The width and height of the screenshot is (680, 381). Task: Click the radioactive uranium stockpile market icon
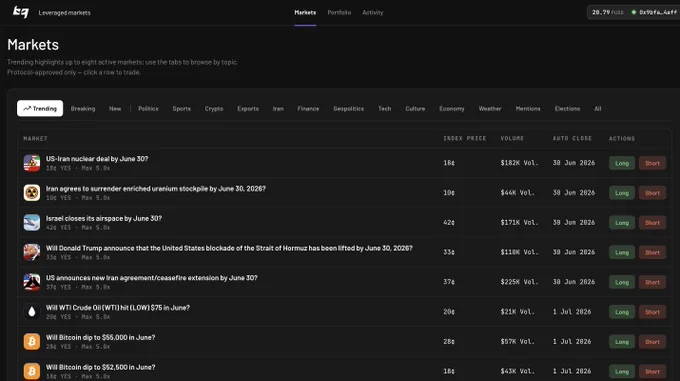[32, 193]
